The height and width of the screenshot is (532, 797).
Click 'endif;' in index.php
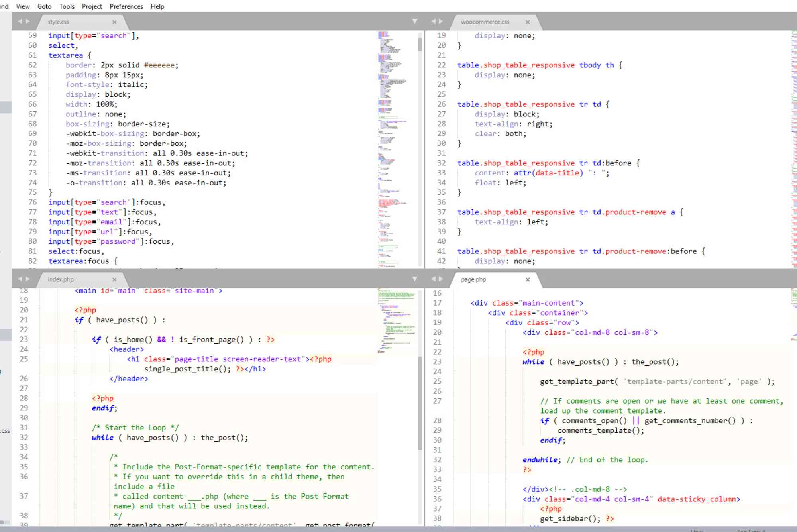coord(104,408)
